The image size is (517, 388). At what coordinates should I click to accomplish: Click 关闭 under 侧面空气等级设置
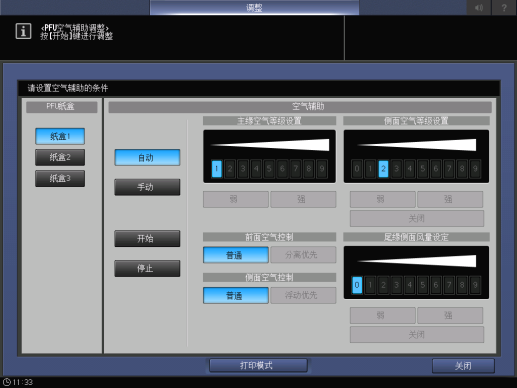pos(417,218)
